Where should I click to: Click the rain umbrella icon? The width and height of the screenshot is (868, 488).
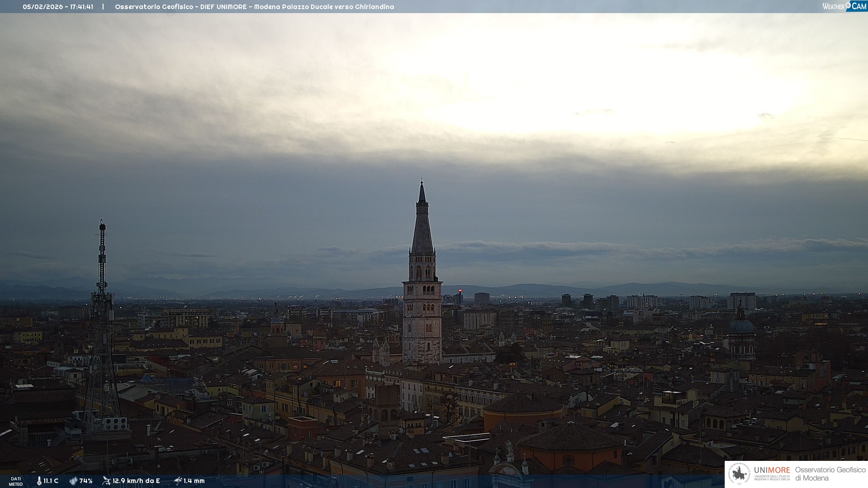tap(178, 481)
